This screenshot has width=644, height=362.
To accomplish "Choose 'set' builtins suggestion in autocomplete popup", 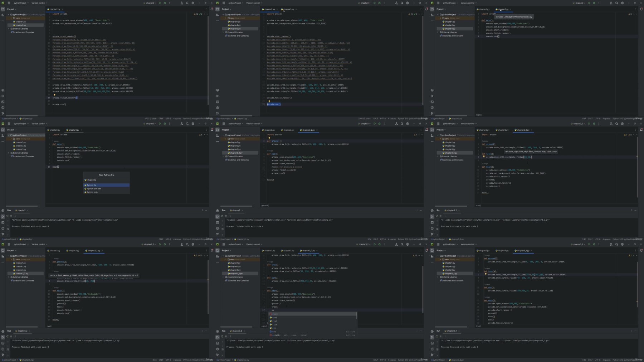I will pos(313,332).
